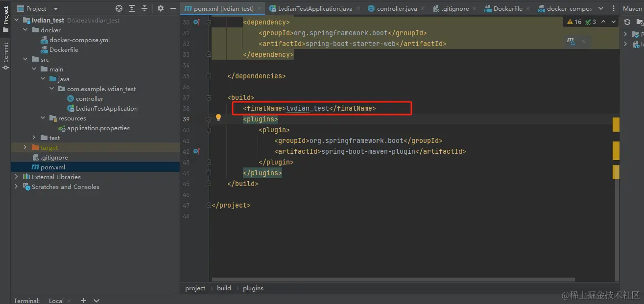Screen dimensions: 644x304
Task: Collapse the docker folder
Action: [x=25, y=30]
